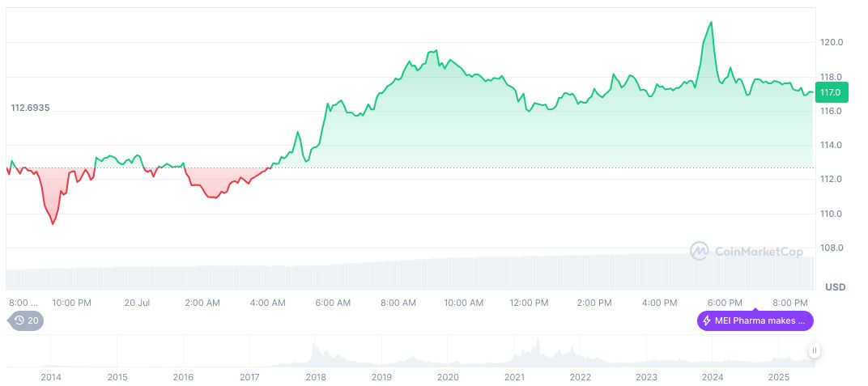Viewport: 868px width, 386px height.
Task: Click the history clock icon badge
Action: pos(19,320)
